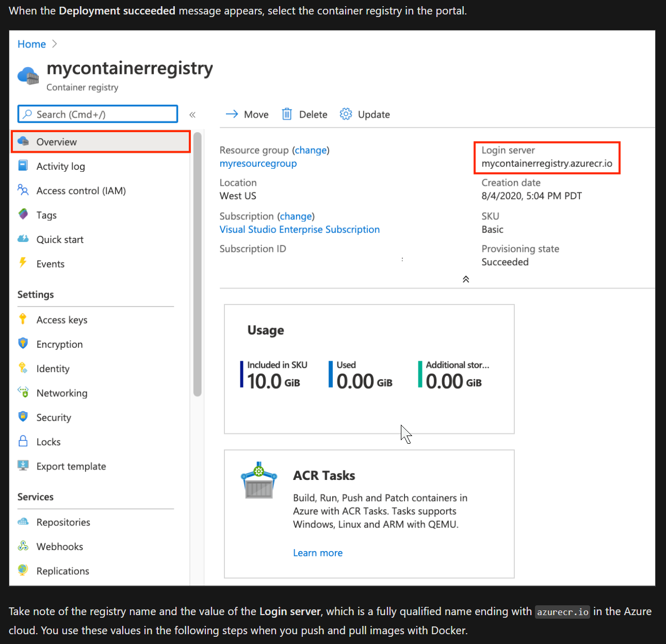The height and width of the screenshot is (644, 666).
Task: Open Export template settings
Action: [71, 466]
